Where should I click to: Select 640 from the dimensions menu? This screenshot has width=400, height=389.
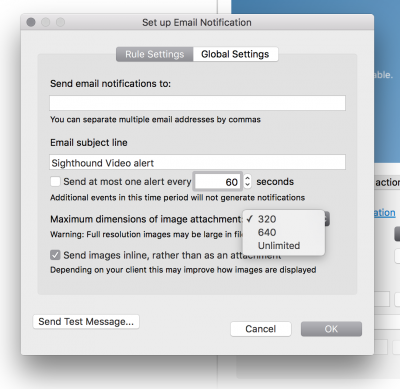[x=284, y=232]
